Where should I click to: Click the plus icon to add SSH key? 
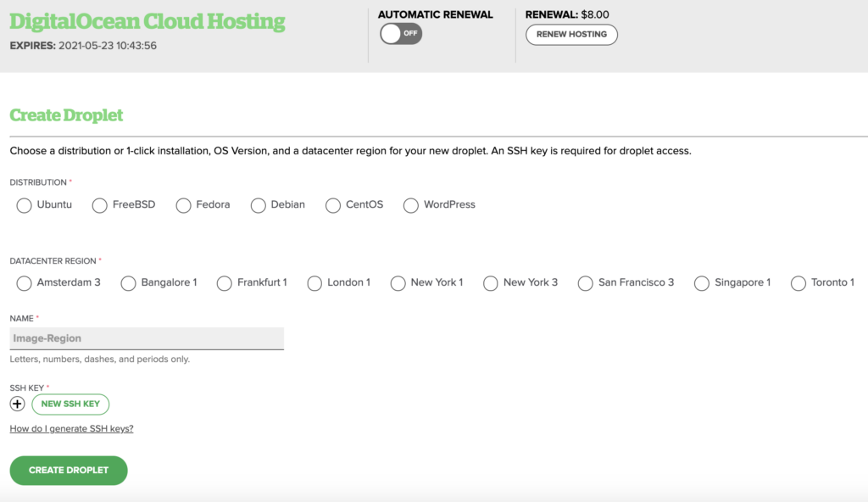pyautogui.click(x=17, y=404)
